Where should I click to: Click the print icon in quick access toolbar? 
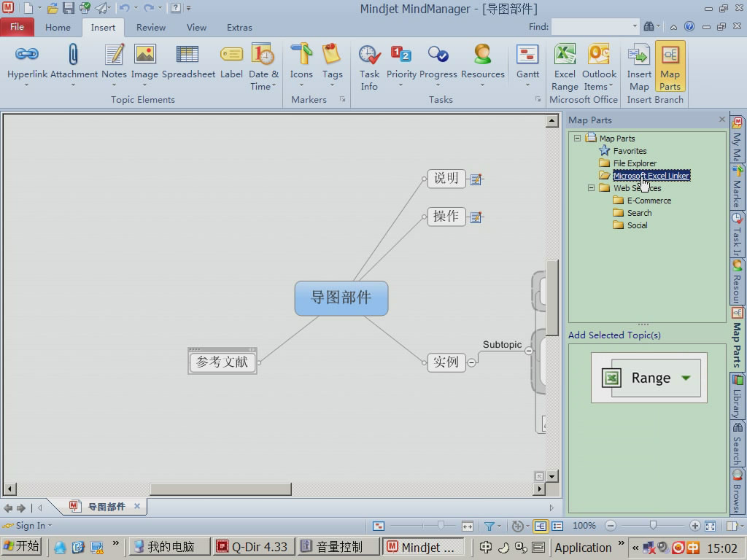tap(85, 8)
